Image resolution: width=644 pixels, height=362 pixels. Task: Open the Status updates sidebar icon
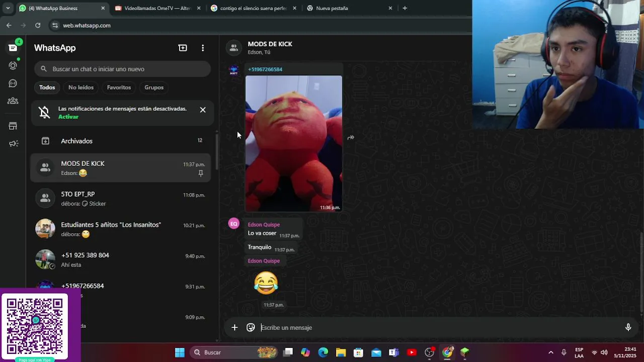[13, 65]
